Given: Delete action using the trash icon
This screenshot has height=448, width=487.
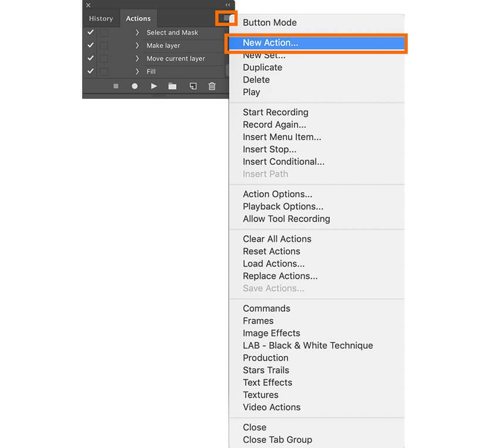Looking at the screenshot, I should coord(212,86).
